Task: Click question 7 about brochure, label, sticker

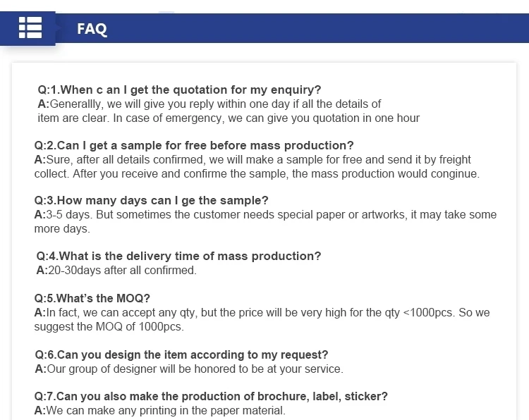Action: tap(211, 396)
